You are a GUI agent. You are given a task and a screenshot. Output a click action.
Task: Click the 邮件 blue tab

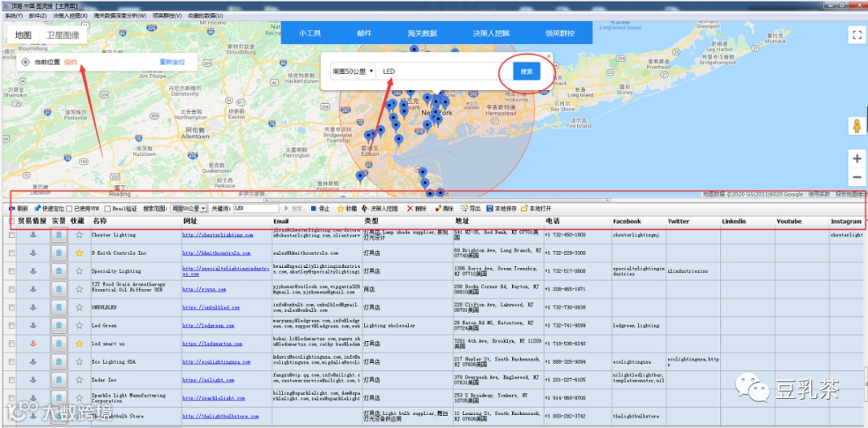(x=364, y=33)
